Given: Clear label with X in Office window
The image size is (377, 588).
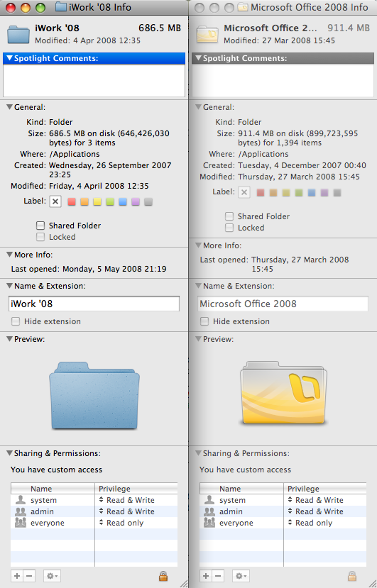Looking at the screenshot, I should tap(244, 192).
